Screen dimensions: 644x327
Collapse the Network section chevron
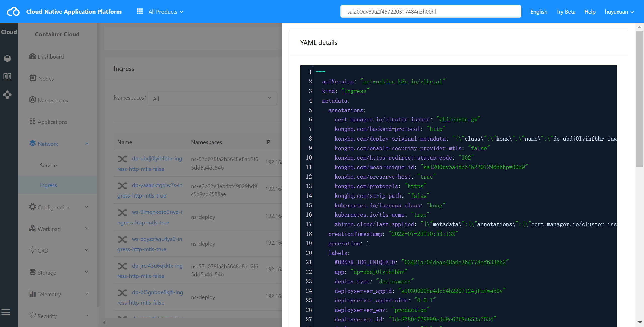tap(87, 144)
